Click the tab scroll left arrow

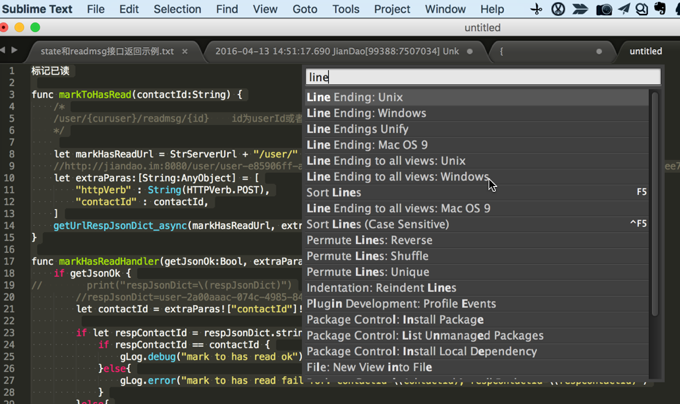tap(3, 50)
